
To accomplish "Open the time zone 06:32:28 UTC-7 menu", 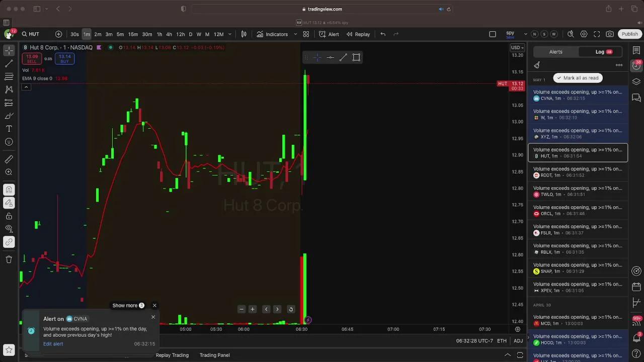I will coord(474,341).
